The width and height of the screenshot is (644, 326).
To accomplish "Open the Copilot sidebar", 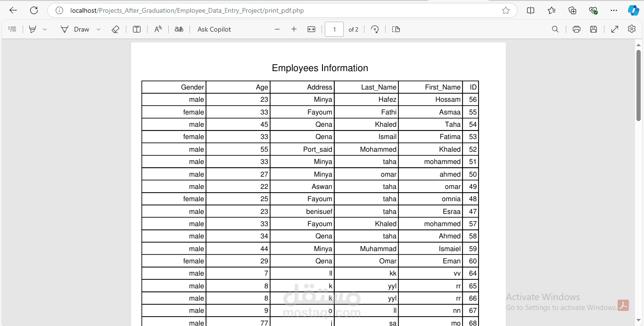I will tap(633, 10).
